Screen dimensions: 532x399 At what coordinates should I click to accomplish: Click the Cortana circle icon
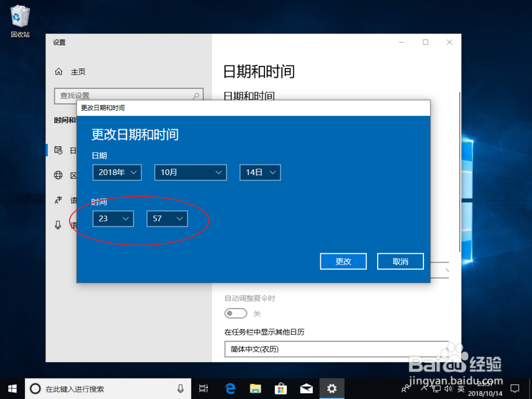pyautogui.click(x=35, y=389)
